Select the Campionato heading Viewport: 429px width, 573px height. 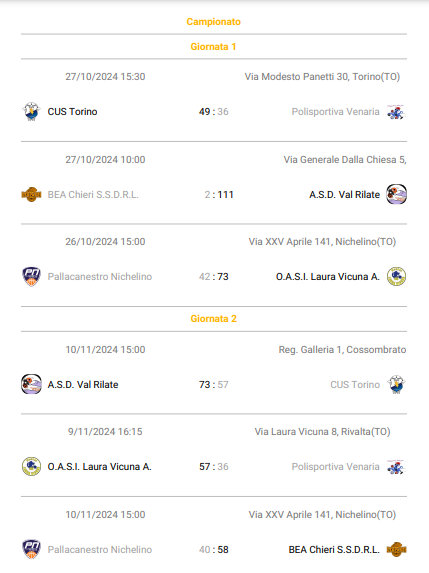[x=213, y=22]
